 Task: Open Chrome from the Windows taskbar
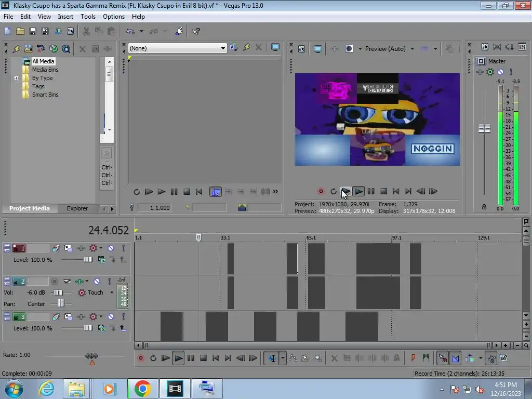[x=142, y=389]
